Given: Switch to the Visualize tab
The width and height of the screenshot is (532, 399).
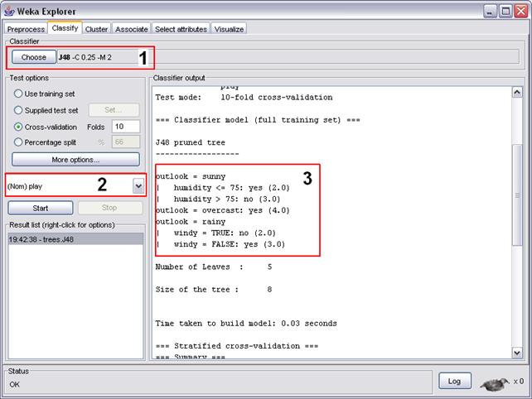Looking at the screenshot, I should point(229,29).
